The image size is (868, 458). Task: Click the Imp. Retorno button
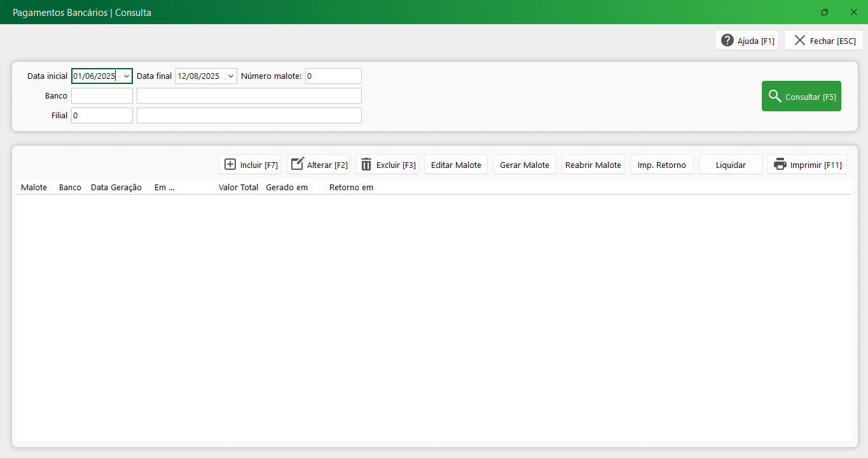tap(661, 165)
